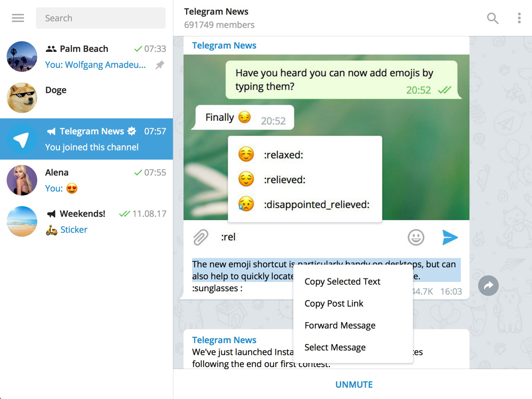This screenshot has height=399, width=532.
Task: Click the paperclip attachment icon
Action: coord(201,238)
